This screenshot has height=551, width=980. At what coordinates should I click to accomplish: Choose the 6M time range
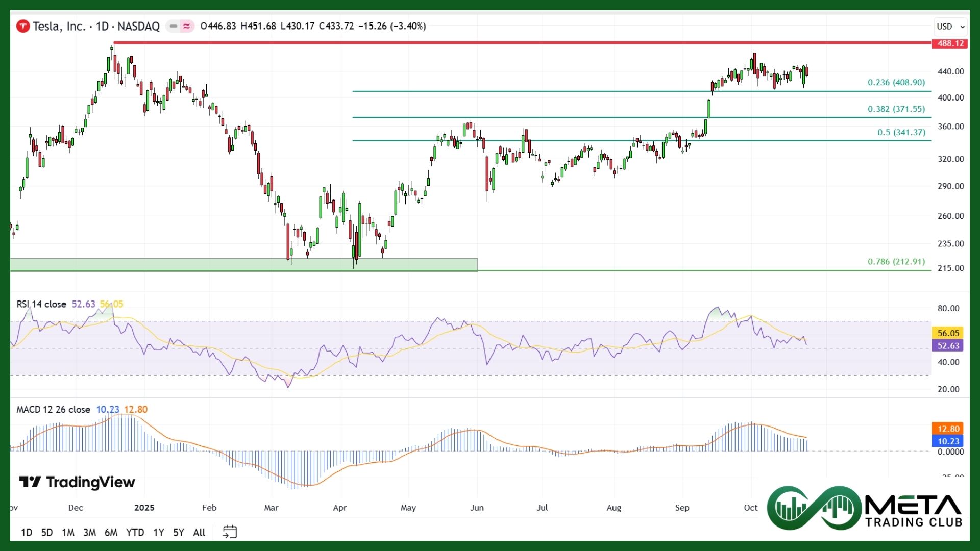click(x=111, y=533)
